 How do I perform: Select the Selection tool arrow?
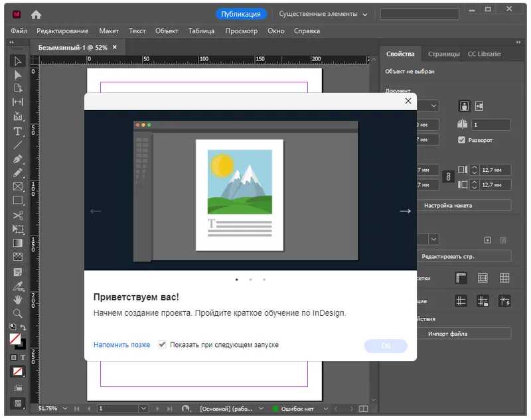coord(18,61)
